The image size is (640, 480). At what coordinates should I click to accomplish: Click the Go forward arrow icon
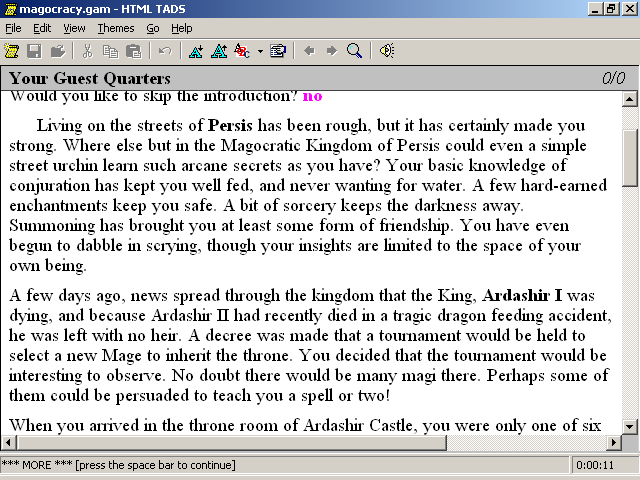[x=331, y=50]
